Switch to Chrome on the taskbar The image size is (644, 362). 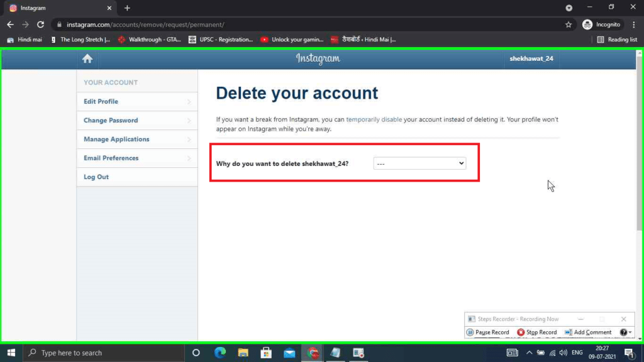pos(313,353)
